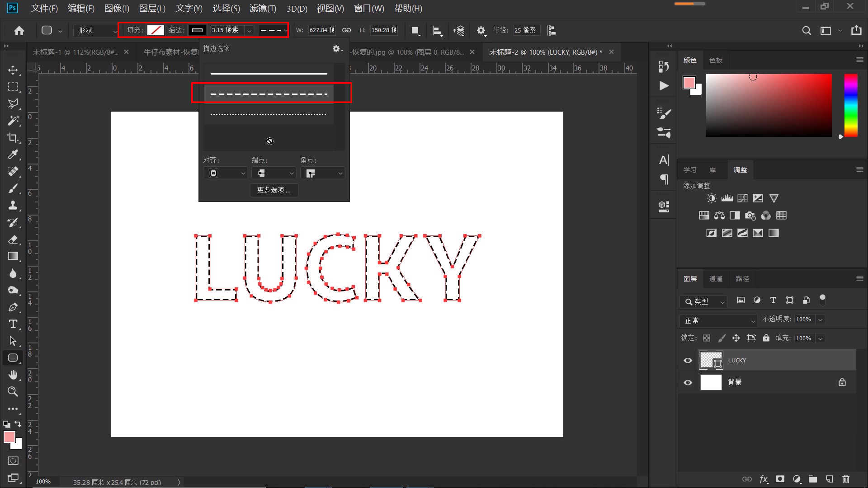The height and width of the screenshot is (488, 868).
Task: Select the Hand tool
Action: click(13, 375)
